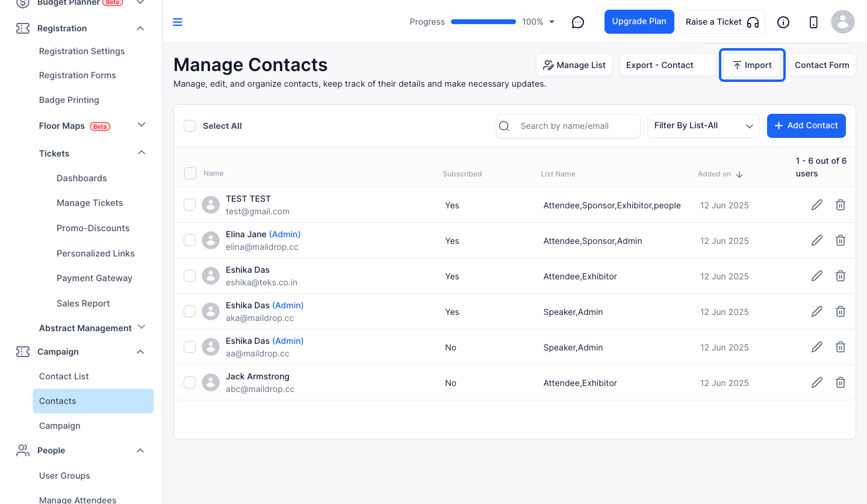Image resolution: width=867 pixels, height=504 pixels.
Task: Delete the elina@maildrop.cc contact
Action: point(841,240)
